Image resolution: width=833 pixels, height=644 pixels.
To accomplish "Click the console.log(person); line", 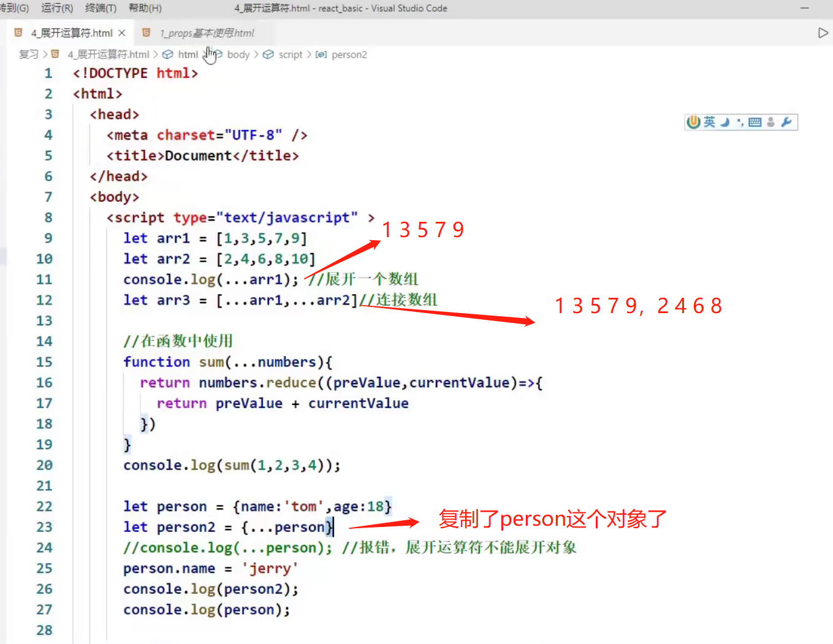I will pos(207,610).
